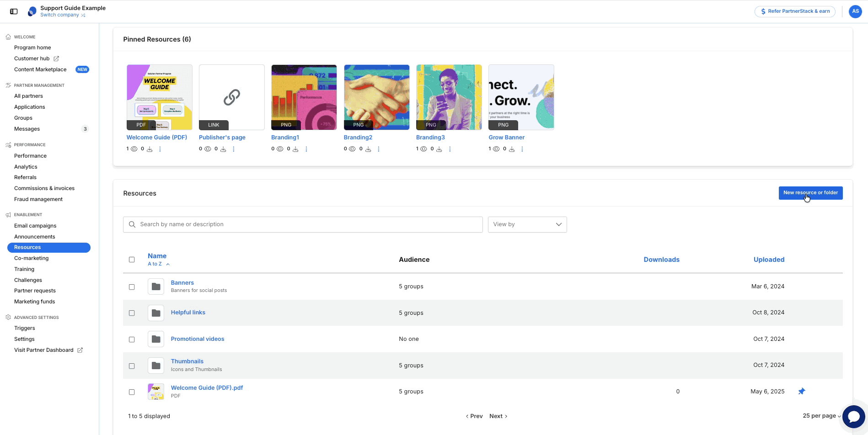Select the Thumbnails row checkbox
Viewport: 868px width, 435px height.
pos(132,366)
